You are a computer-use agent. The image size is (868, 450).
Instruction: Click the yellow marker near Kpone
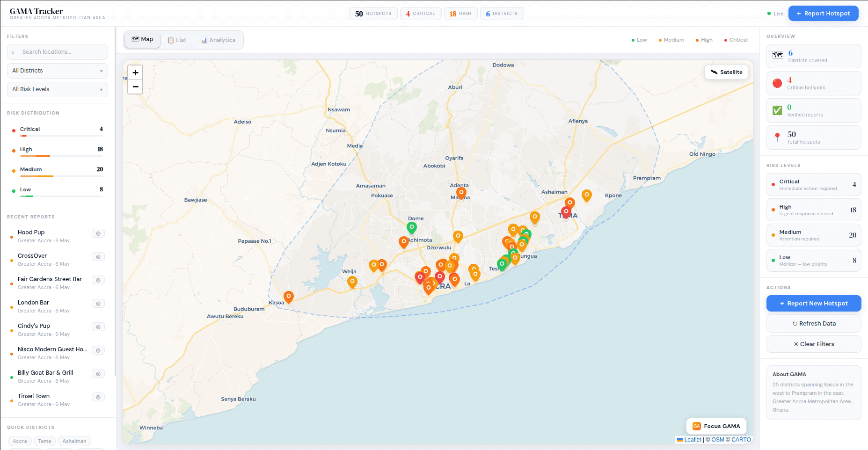tap(587, 196)
